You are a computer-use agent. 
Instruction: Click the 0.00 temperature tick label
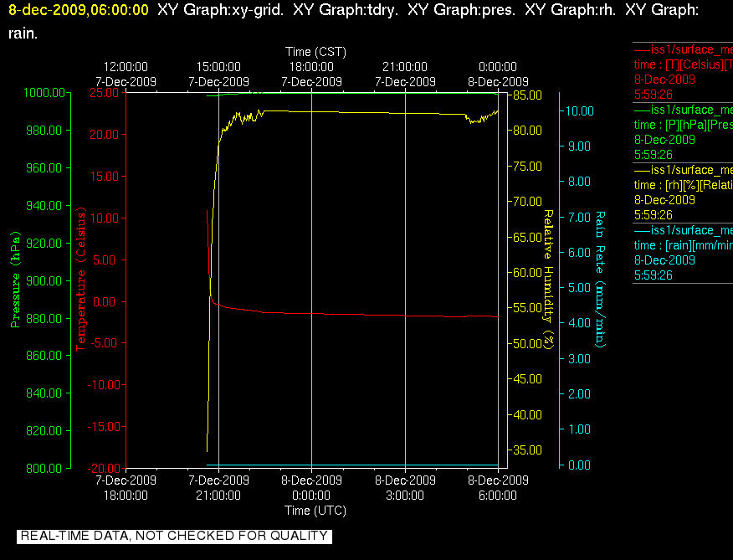tap(103, 301)
